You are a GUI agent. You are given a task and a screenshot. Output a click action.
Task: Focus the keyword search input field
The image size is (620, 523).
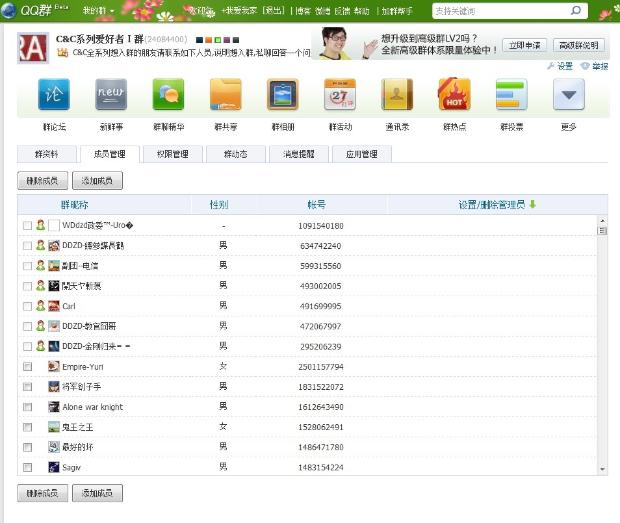click(x=501, y=11)
